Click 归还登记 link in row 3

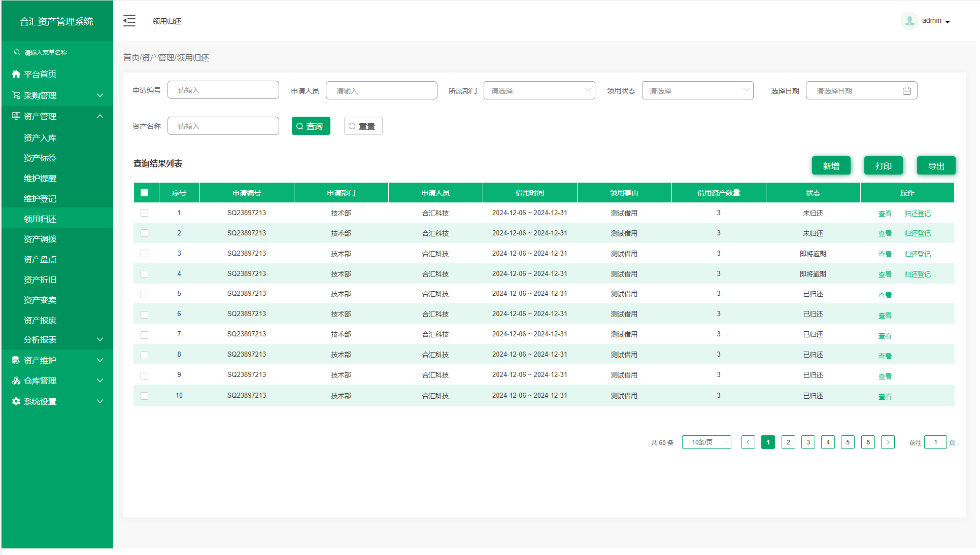(x=917, y=254)
